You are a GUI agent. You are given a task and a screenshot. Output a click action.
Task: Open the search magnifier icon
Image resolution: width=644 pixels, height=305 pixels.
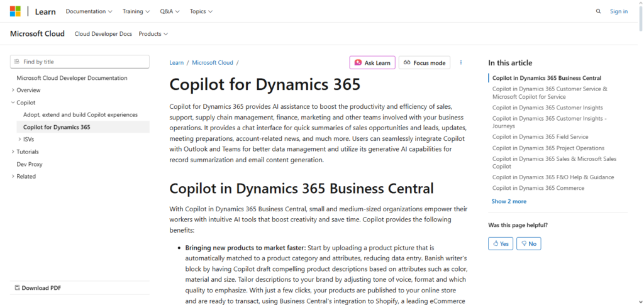(599, 11)
